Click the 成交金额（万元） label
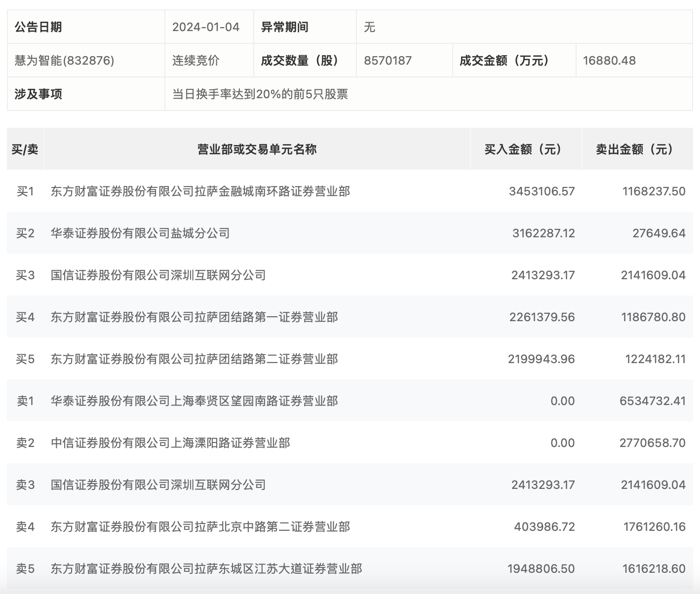 508,60
